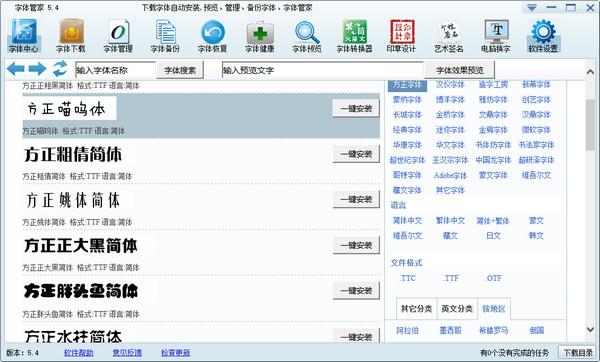This screenshot has height=362, width=600.
Task: Install 方正姚体简体 with 一键安装
Action: pos(356,199)
